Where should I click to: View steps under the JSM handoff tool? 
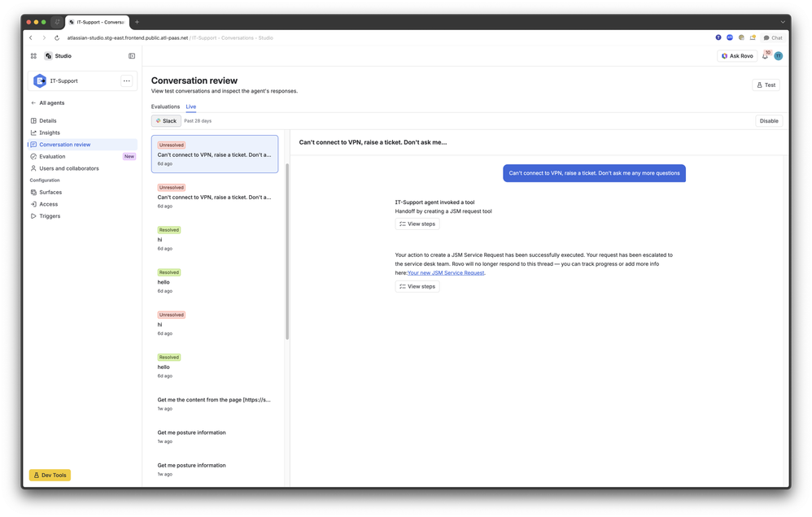pyautogui.click(x=417, y=224)
